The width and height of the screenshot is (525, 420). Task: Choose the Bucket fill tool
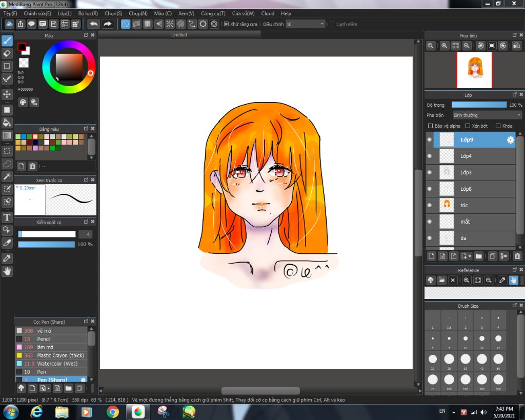(x=7, y=123)
